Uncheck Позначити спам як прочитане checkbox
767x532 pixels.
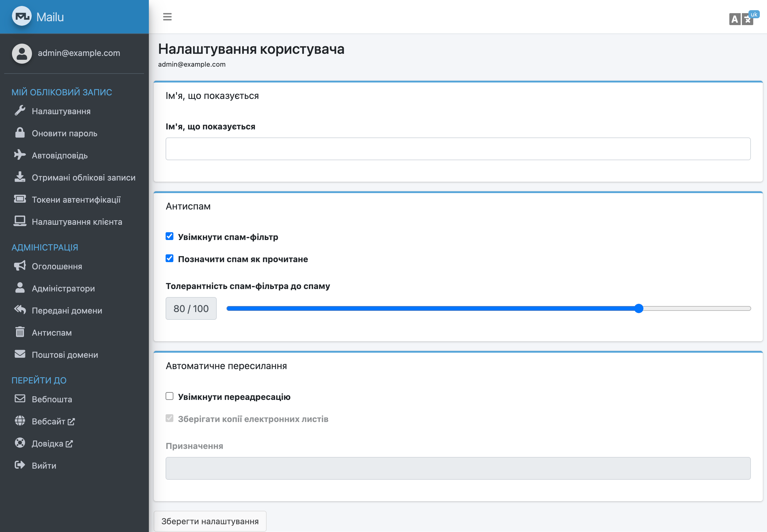point(169,258)
